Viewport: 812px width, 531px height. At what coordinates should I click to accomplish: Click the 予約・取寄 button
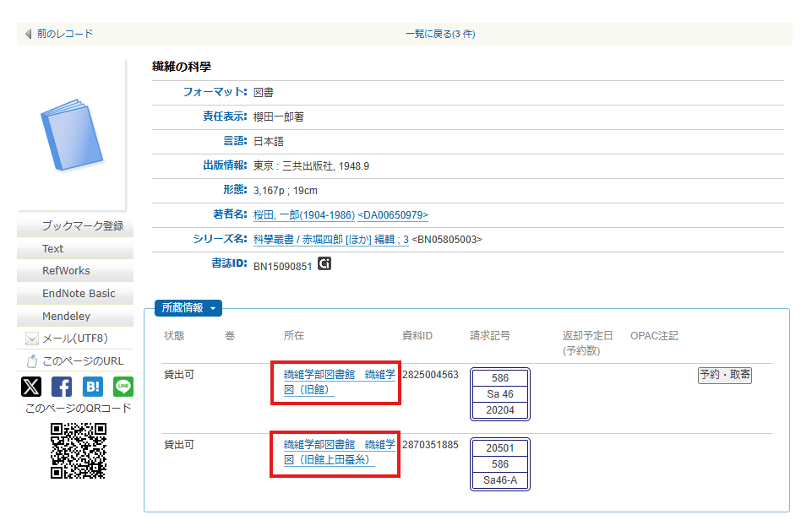724,375
